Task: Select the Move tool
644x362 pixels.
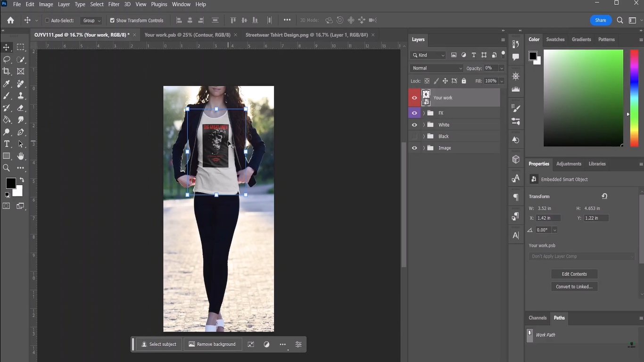Action: pos(6,47)
